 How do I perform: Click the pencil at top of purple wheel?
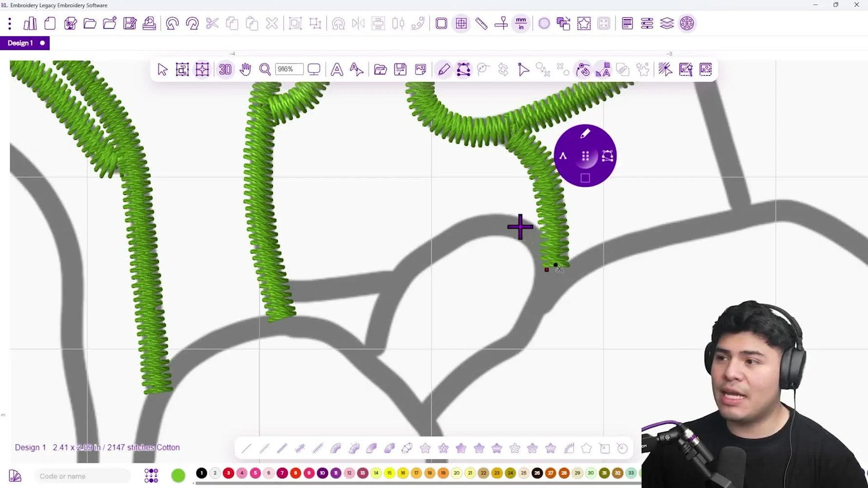pos(585,134)
